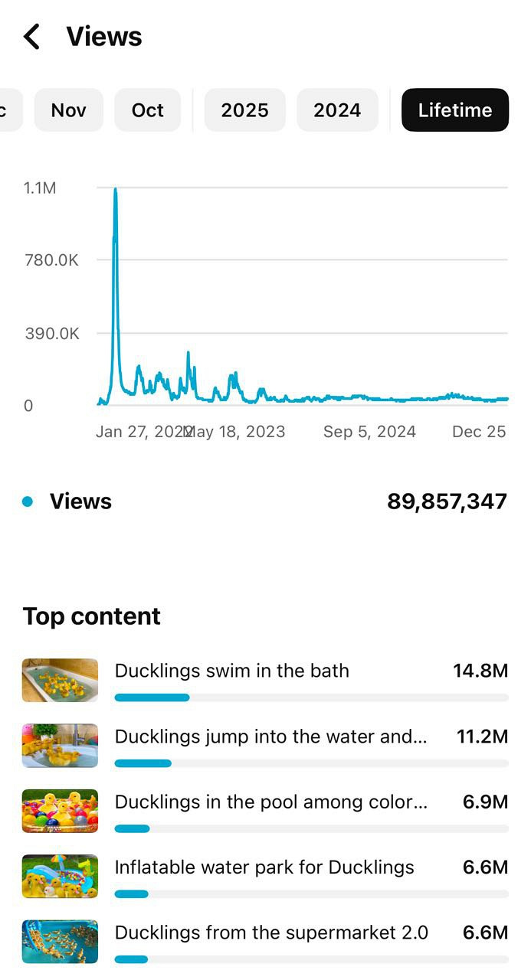Image resolution: width=531 pixels, height=980 pixels.
Task: Switch to the 2025 tab
Action: (x=244, y=110)
